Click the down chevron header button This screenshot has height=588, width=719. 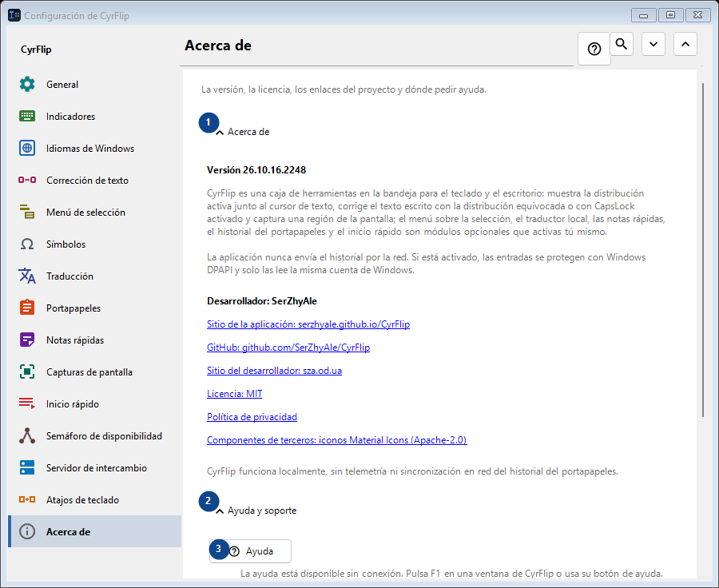[653, 44]
